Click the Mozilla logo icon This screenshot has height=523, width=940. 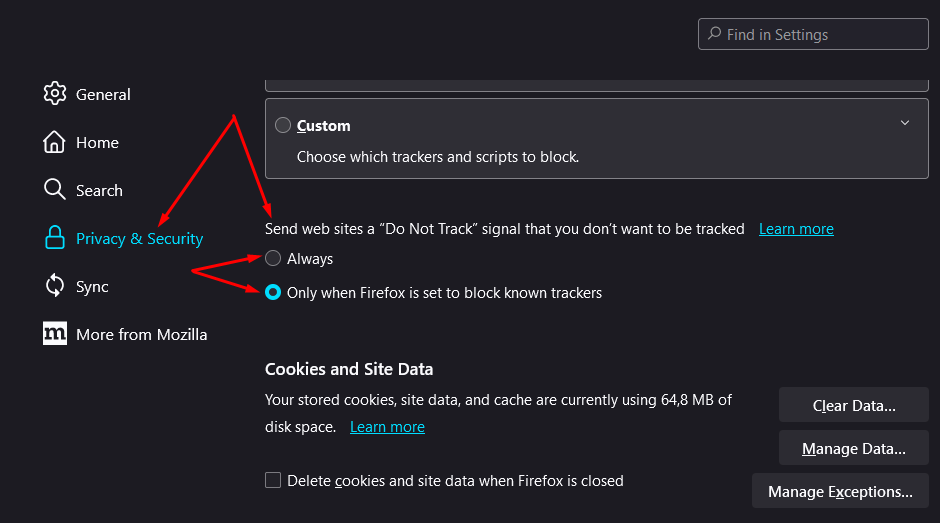(55, 333)
